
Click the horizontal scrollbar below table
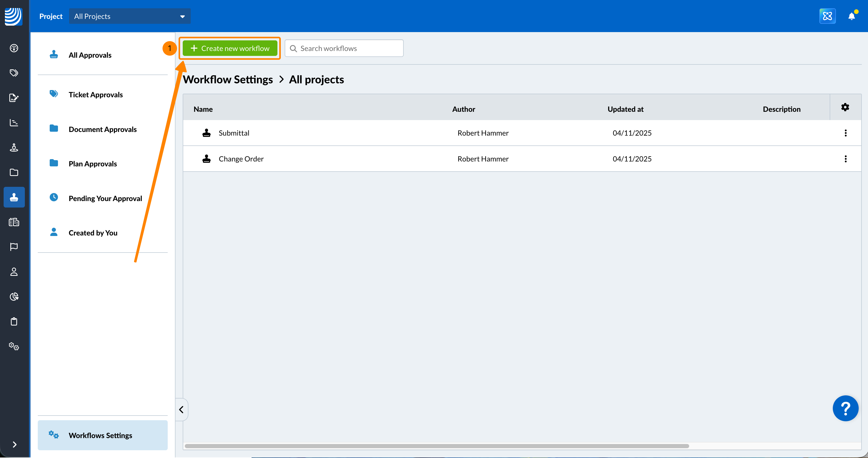pos(437,446)
